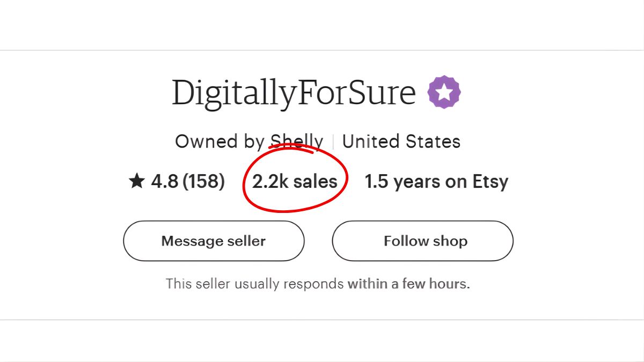Click the Owned by label
The height and width of the screenshot is (362, 644).
click(219, 142)
